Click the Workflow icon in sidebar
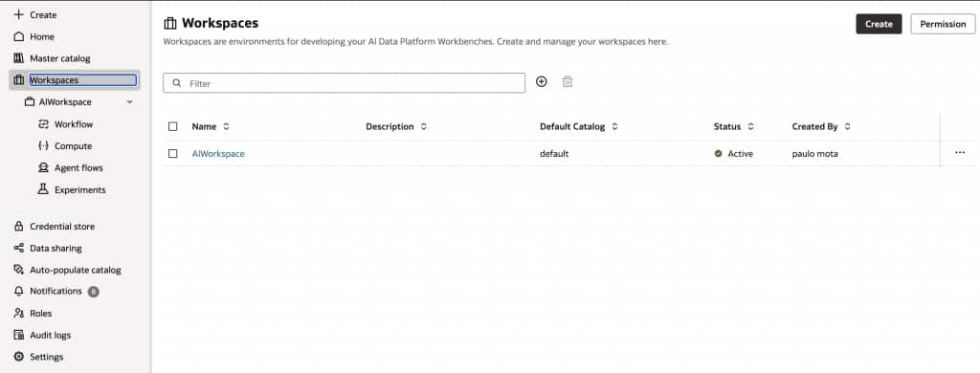980x373 pixels. [x=44, y=123]
